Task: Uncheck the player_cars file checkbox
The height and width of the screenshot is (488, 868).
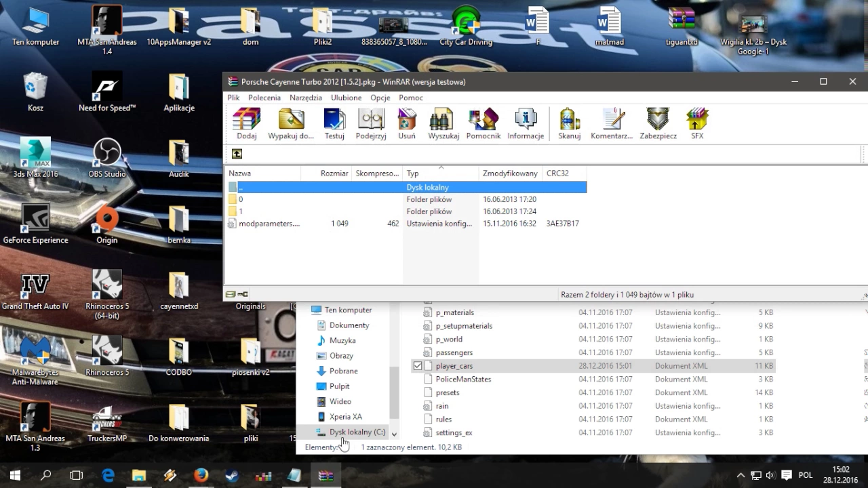Action: [418, 366]
